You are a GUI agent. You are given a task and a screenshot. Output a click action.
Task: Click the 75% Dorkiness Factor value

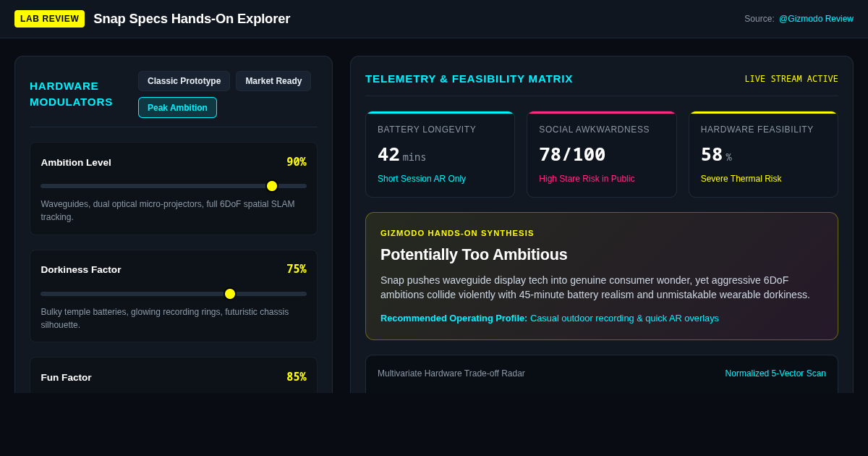297,269
